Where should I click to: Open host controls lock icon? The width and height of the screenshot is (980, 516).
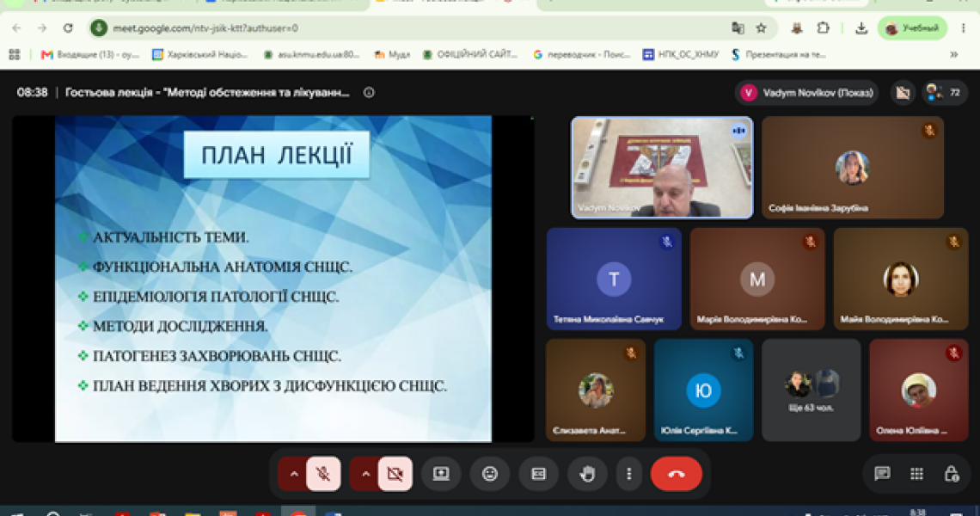pyautogui.click(x=952, y=474)
